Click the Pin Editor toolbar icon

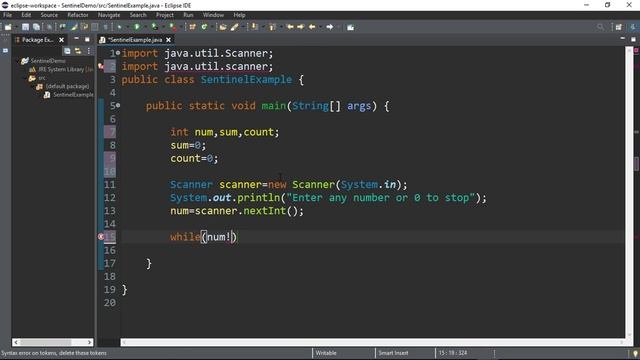tap(350, 27)
